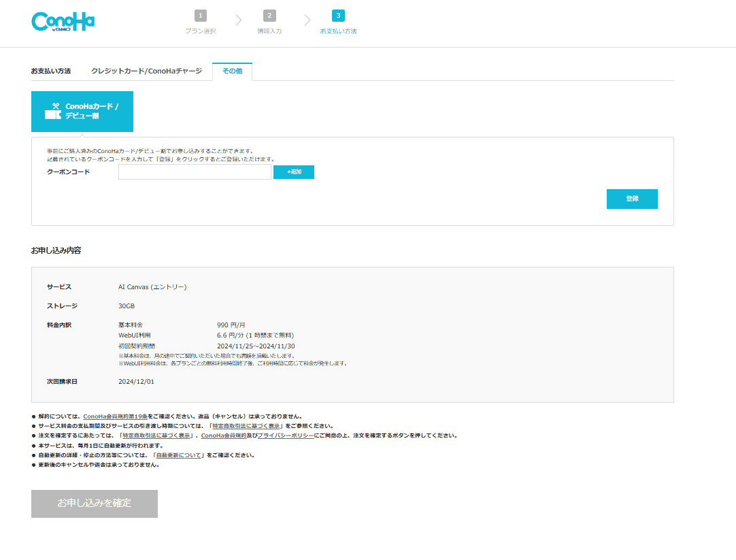Click the 初回契約期間 label

tap(137, 346)
